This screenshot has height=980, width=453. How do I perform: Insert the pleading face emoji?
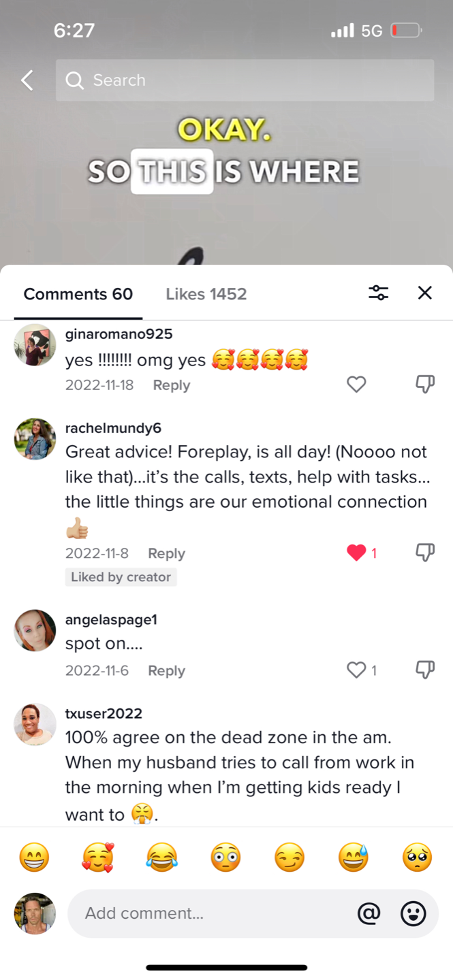click(417, 857)
